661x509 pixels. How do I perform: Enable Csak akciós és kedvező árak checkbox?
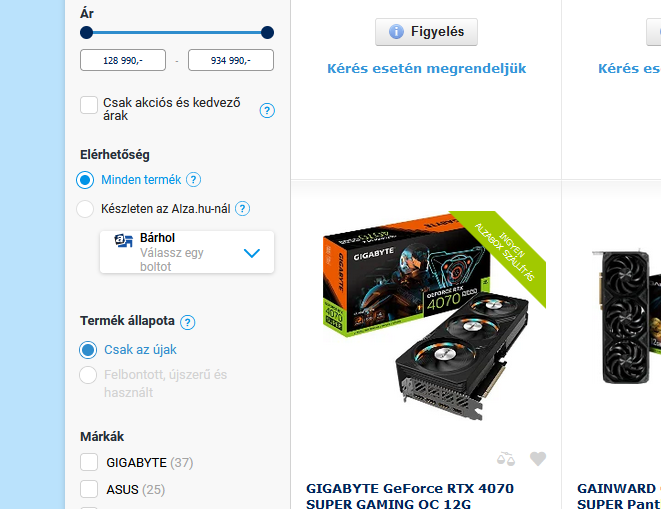89,105
